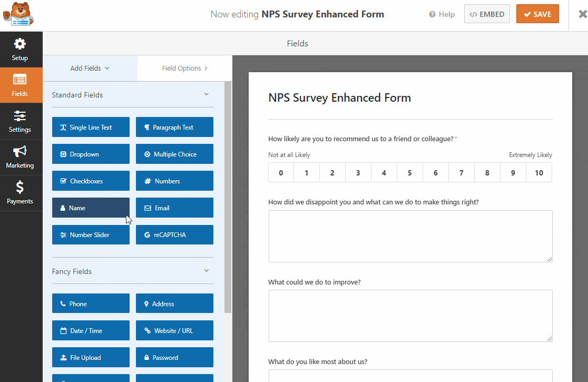Click the 'How did we disappoint you' textarea
588x382 pixels.
point(410,236)
